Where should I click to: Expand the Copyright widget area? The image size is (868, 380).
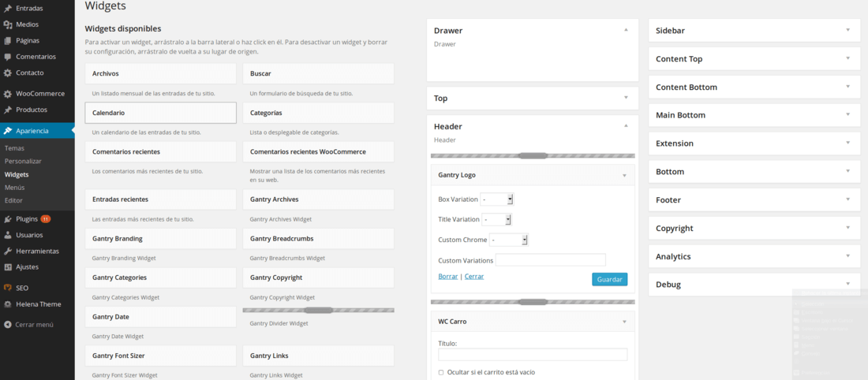coord(847,227)
